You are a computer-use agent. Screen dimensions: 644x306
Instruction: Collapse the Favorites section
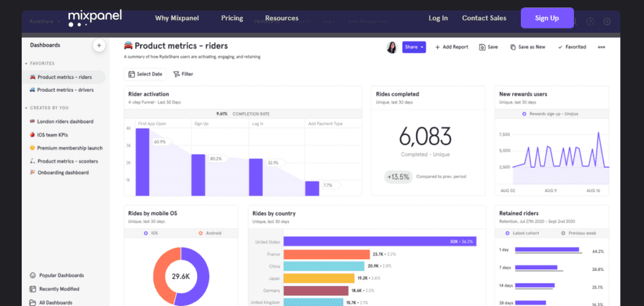tap(26, 64)
